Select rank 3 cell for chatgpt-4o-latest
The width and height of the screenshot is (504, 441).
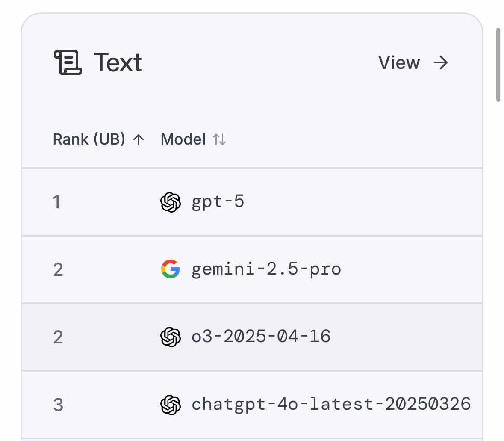click(58, 405)
